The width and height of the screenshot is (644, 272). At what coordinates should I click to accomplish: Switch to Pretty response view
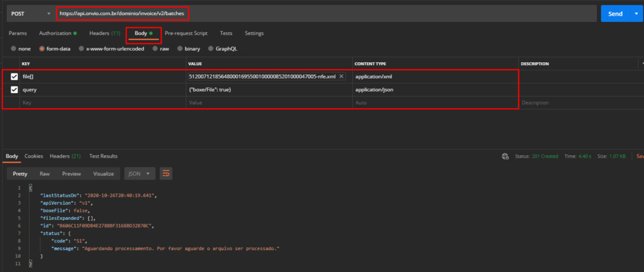19,174
